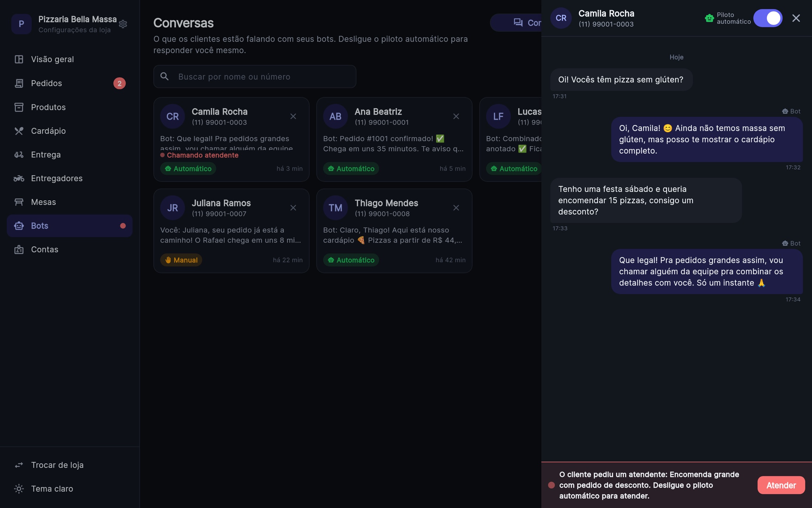Click the Pizzaria Bella Massa store name

pyautogui.click(x=78, y=19)
